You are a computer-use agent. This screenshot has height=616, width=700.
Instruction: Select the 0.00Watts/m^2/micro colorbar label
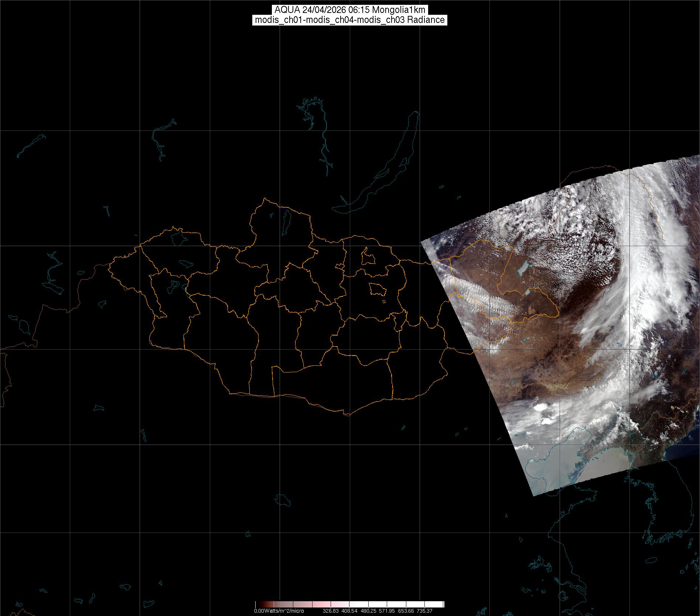pos(279,611)
